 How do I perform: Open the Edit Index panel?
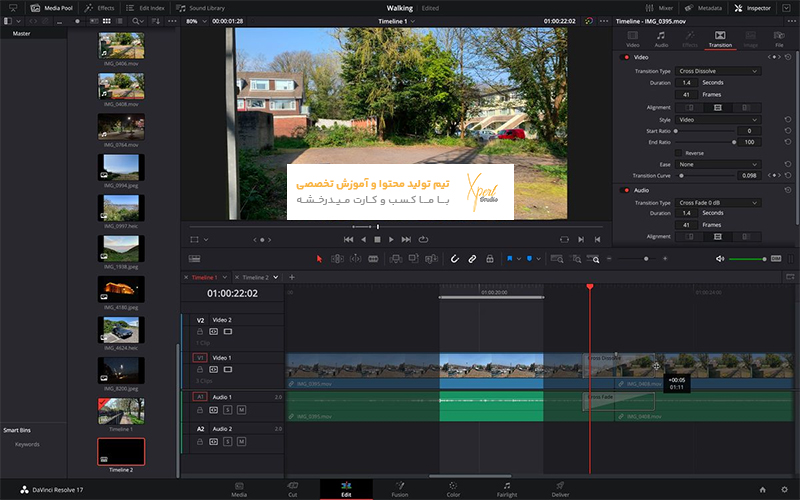[x=145, y=8]
